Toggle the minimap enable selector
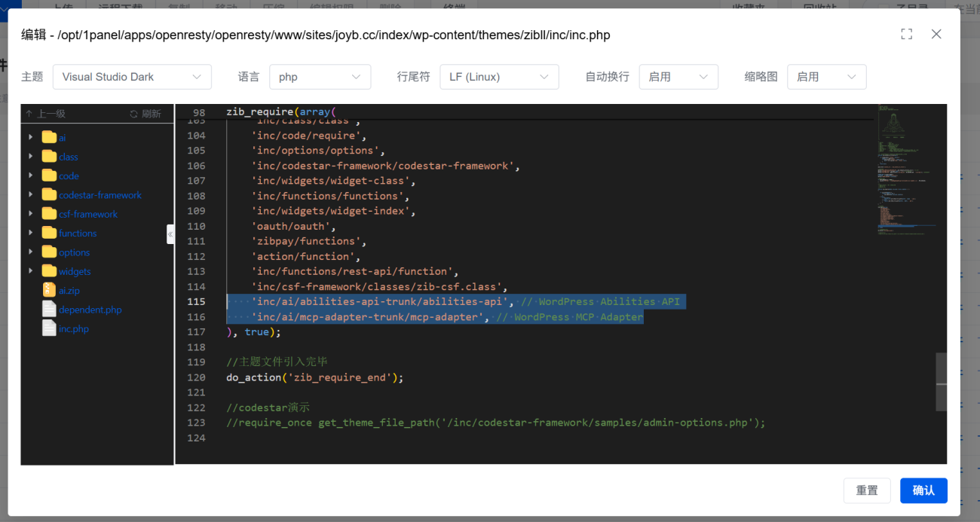Screen dimensions: 980x522 coord(826,77)
